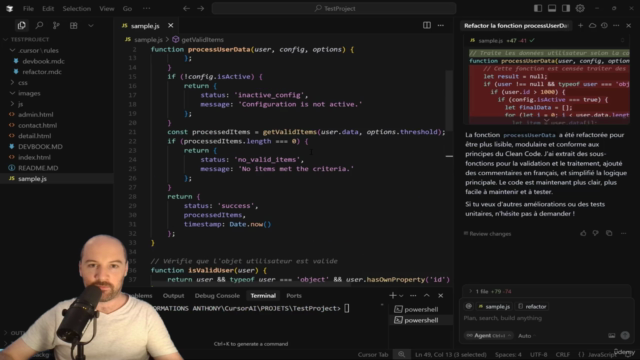Go back with navigation arrow
This screenshot has width=640, height=360.
(x=186, y=9)
